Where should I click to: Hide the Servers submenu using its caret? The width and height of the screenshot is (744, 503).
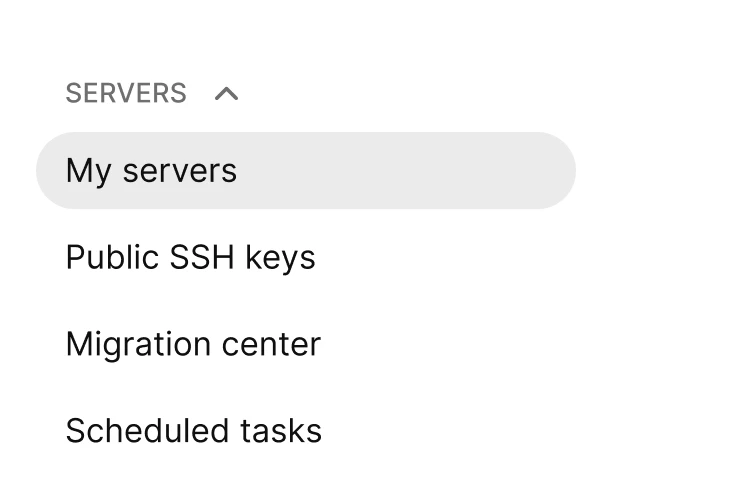pyautogui.click(x=227, y=94)
